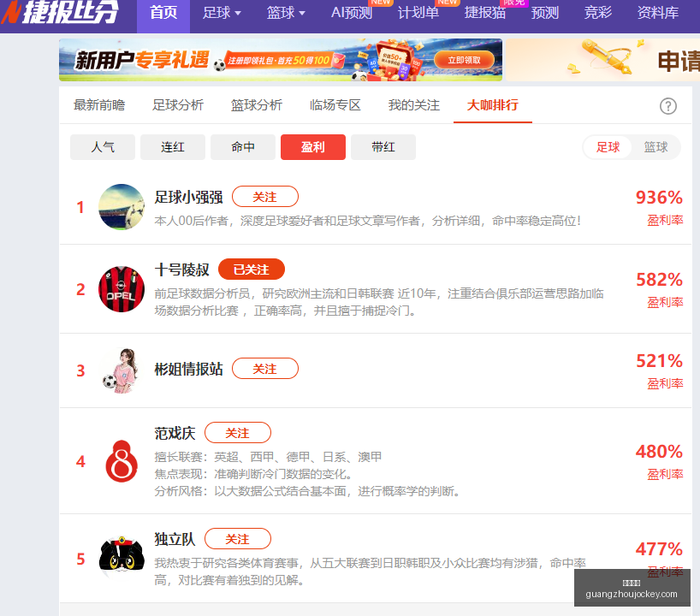Image resolution: width=700 pixels, height=616 pixels.
Task: Sort ranking by 连红
Action: tap(173, 147)
